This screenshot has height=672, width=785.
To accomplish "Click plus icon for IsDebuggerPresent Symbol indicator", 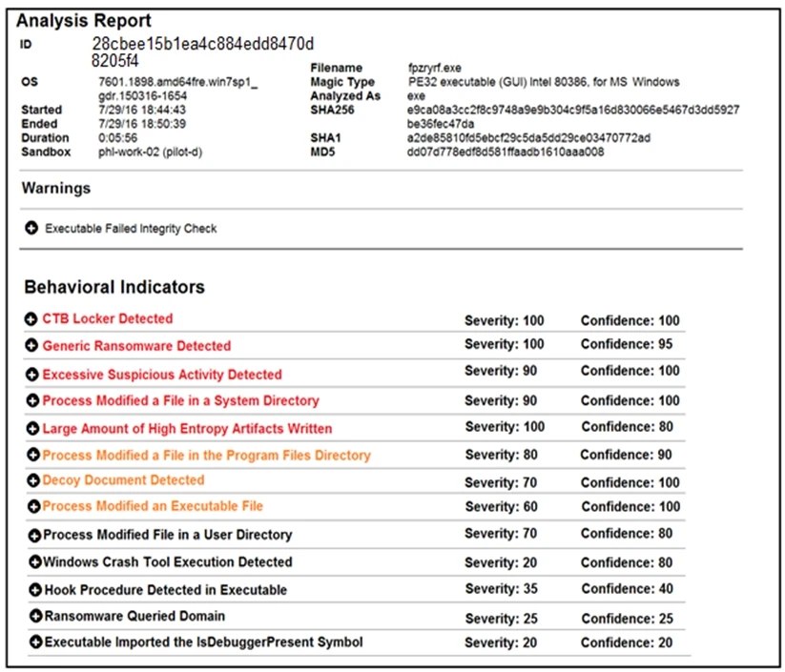I will (x=35, y=642).
